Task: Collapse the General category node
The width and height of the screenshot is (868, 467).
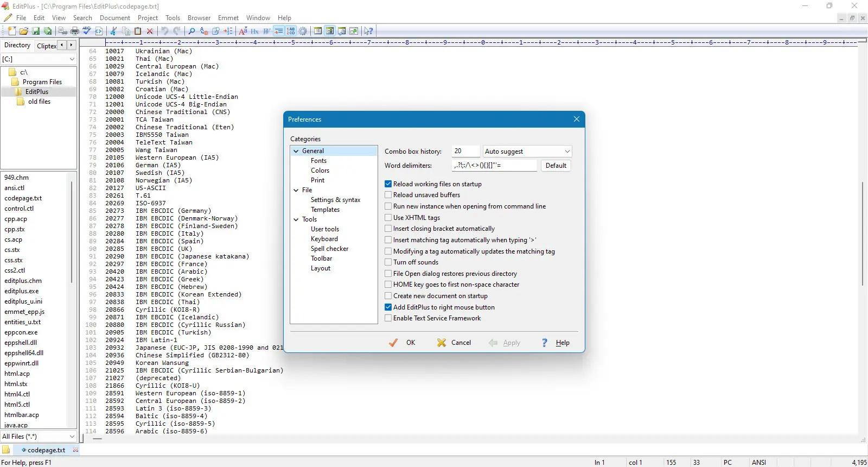Action: 296,151
